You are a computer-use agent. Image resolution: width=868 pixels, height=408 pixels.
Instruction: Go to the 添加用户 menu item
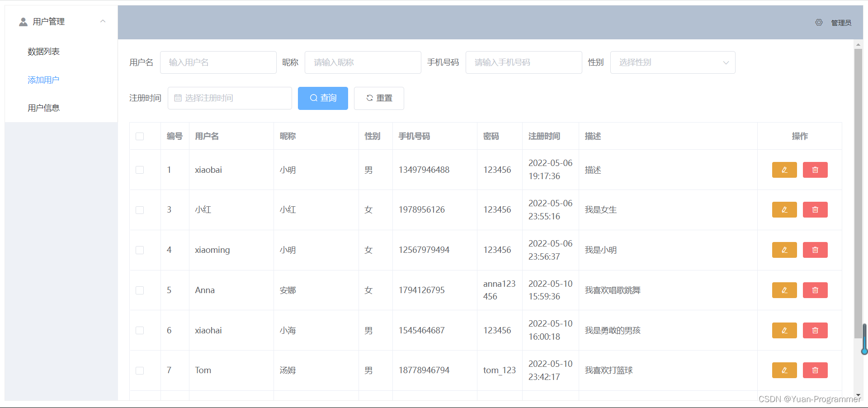pyautogui.click(x=43, y=80)
